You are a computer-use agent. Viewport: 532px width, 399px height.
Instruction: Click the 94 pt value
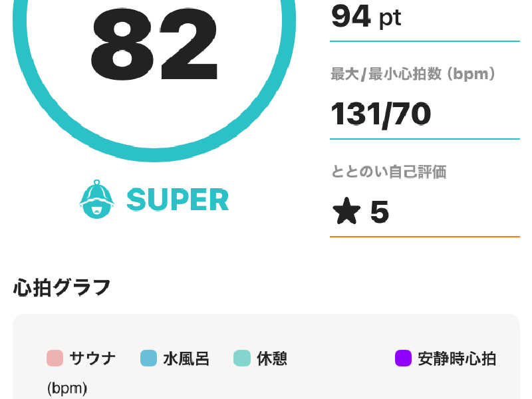(366, 17)
